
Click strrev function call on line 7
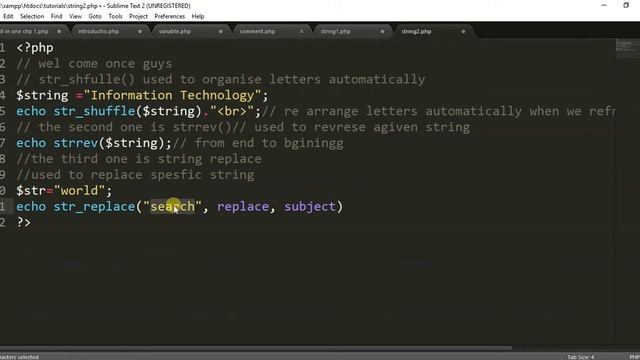tap(76, 143)
